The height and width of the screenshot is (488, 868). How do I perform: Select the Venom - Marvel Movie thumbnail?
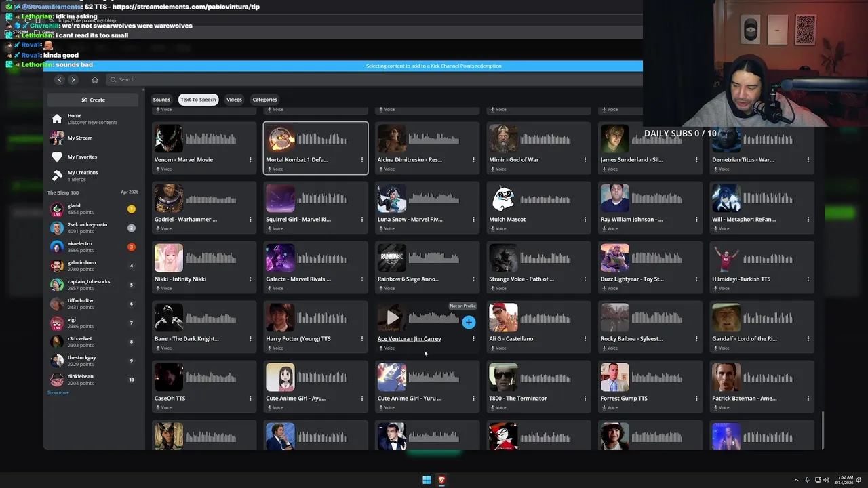tap(169, 139)
